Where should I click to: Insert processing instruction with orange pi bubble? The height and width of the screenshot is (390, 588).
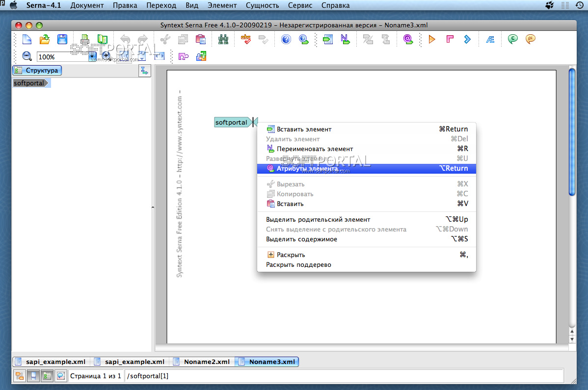[x=530, y=39]
